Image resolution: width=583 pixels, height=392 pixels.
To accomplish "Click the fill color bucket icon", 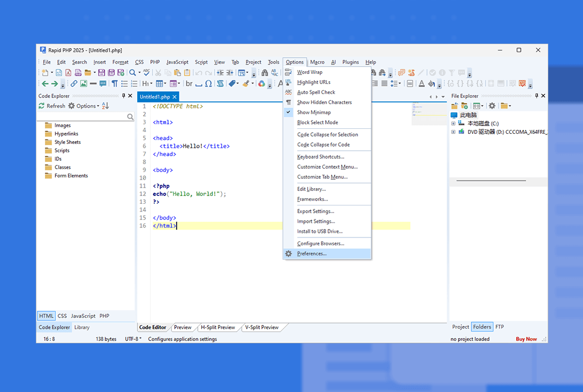I will click(431, 83).
